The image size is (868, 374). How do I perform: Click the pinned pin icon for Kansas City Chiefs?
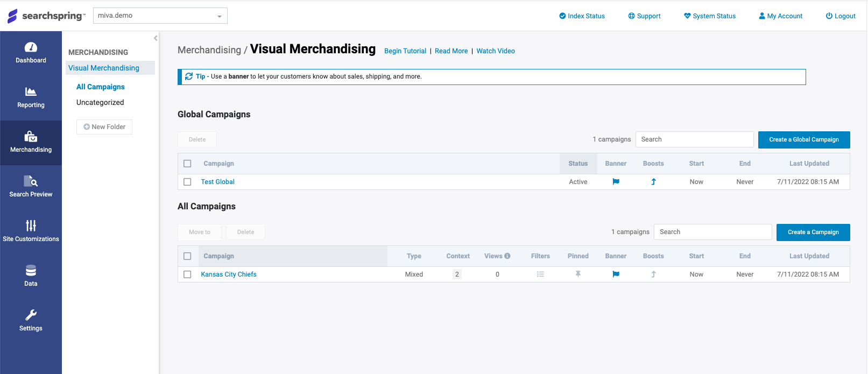tap(578, 274)
